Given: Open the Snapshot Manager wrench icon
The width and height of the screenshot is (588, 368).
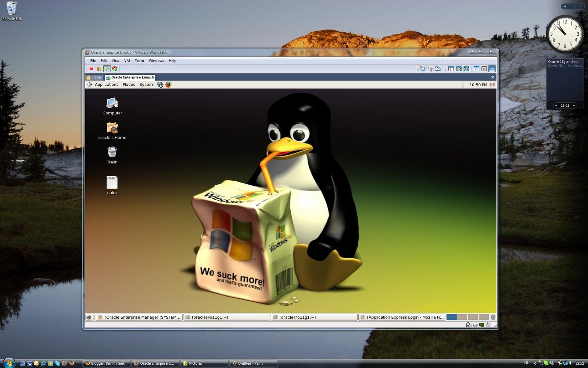Looking at the screenshot, I should pos(438,69).
